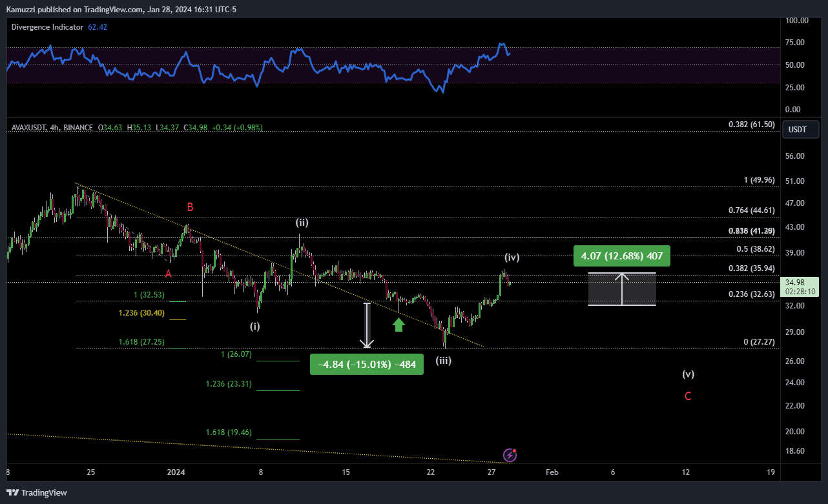This screenshot has width=828, height=504.
Task: Click date 27 on the time axis
Action: tap(492, 472)
